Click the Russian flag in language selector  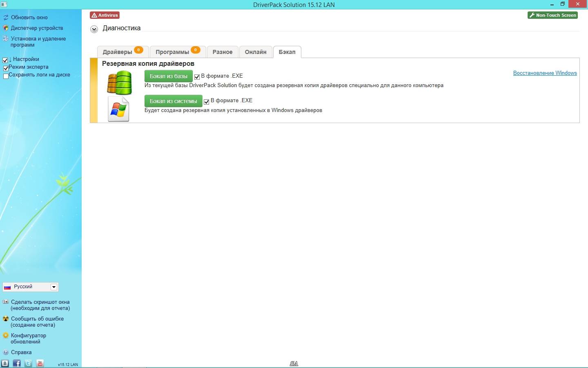[7, 287]
